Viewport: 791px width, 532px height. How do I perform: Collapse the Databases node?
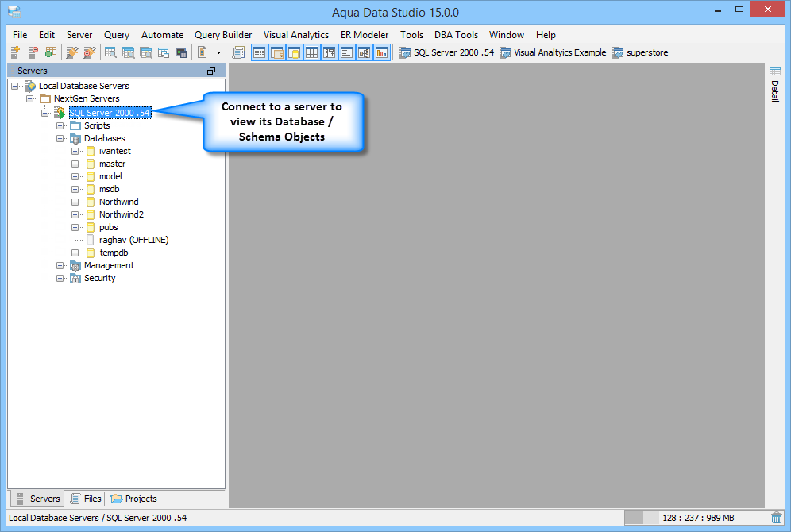60,138
